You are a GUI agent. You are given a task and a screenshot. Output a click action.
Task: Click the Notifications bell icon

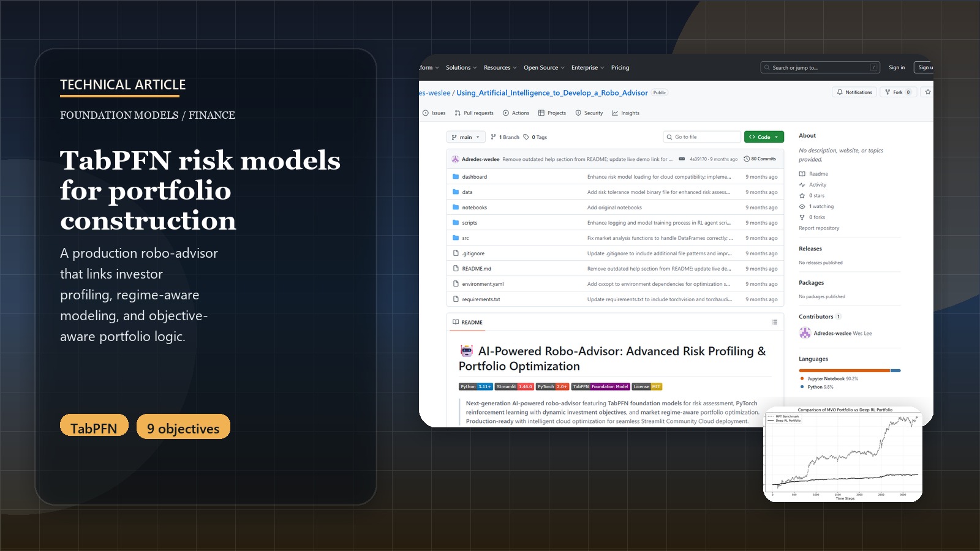(839, 92)
